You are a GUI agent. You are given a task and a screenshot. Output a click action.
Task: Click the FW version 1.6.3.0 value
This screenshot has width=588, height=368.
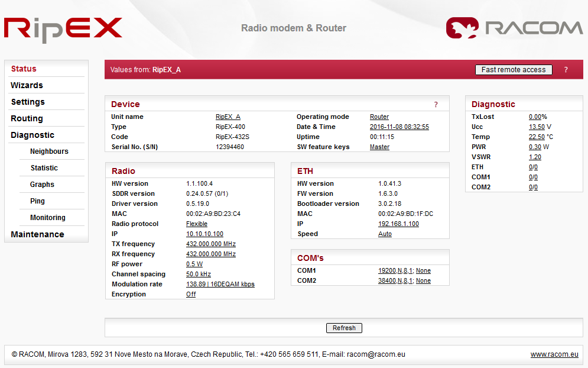coord(388,194)
